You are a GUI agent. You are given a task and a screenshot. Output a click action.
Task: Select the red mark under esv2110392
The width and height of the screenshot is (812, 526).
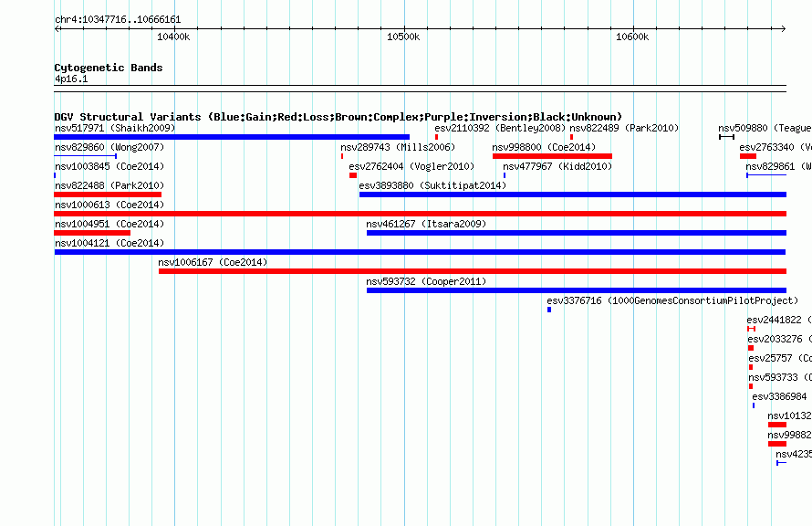tap(436, 137)
